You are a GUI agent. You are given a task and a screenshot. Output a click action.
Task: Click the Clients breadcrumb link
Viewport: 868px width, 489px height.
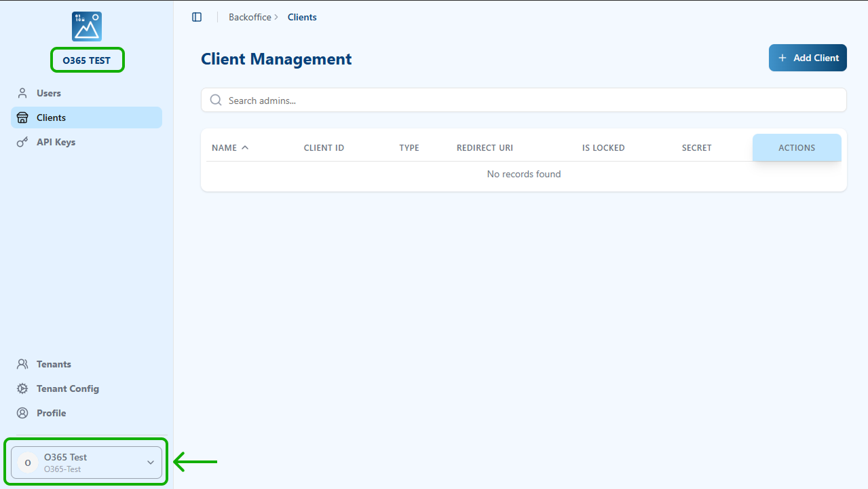[x=302, y=17]
